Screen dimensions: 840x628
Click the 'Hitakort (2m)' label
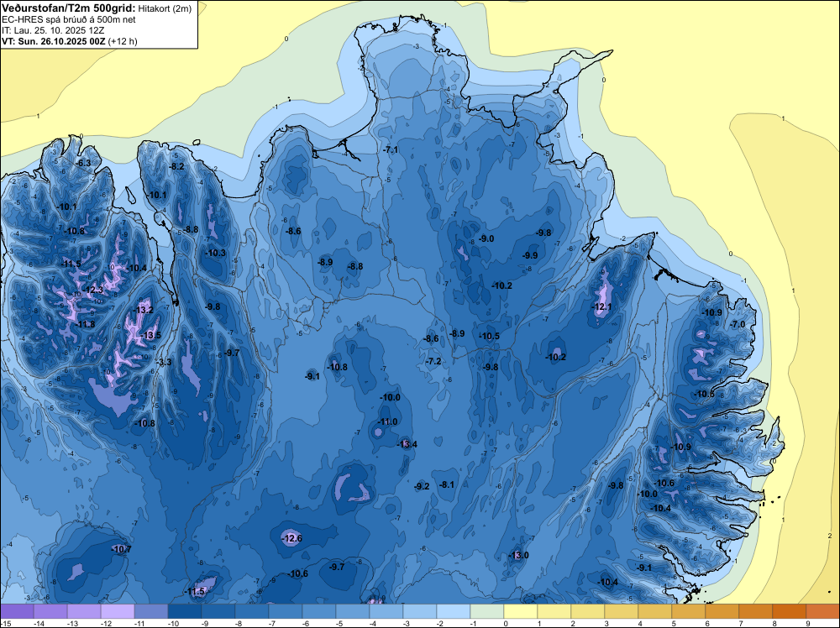(165, 8)
